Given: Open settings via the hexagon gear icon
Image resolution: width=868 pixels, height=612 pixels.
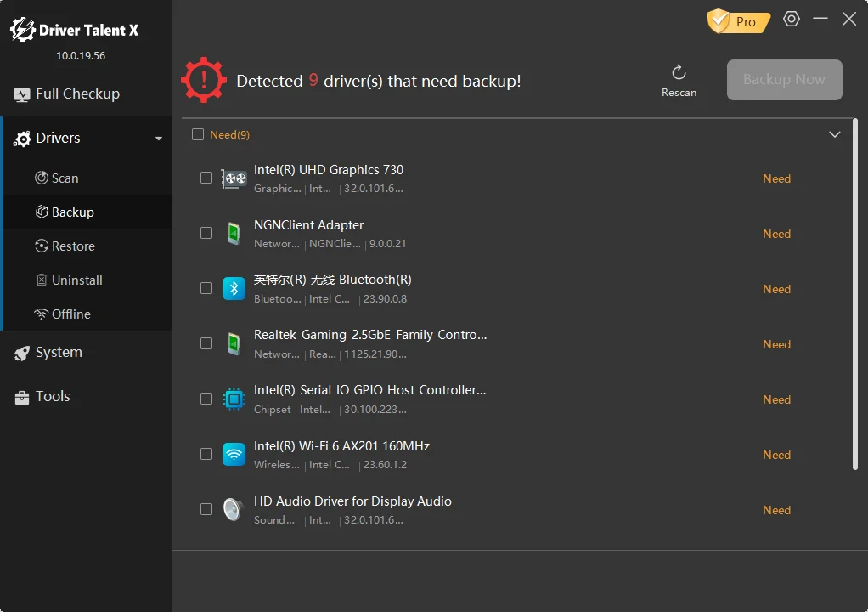Looking at the screenshot, I should coord(792,19).
